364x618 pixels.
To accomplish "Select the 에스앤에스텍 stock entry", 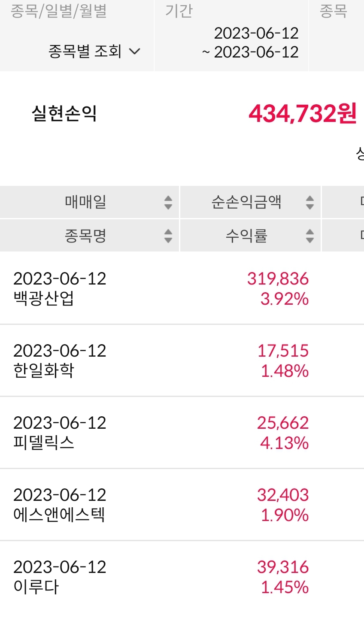I will 59,515.
